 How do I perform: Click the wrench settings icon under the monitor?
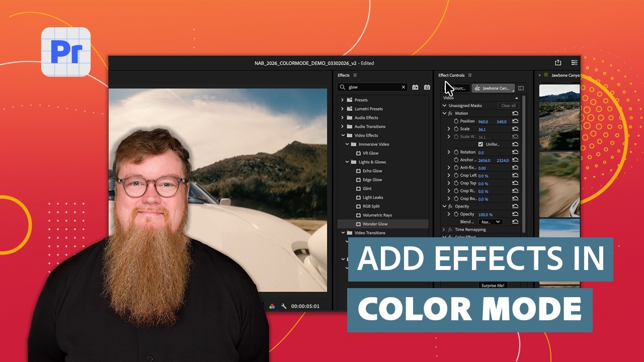[x=284, y=306]
